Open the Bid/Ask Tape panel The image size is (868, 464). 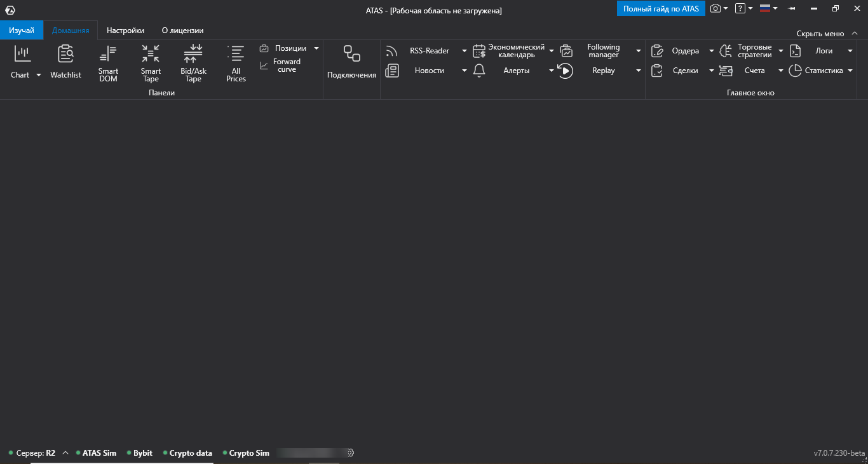tap(193, 63)
